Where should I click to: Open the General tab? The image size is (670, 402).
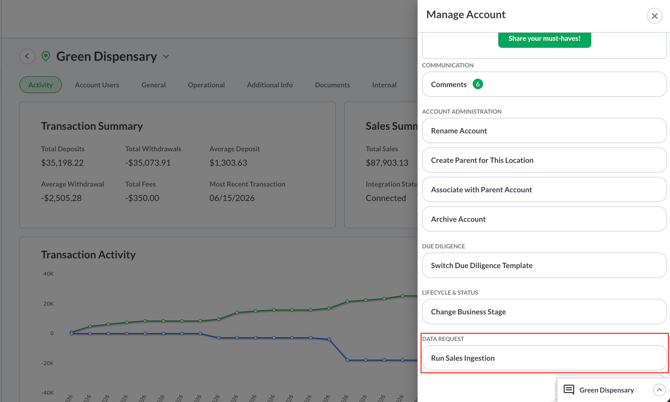pos(153,85)
